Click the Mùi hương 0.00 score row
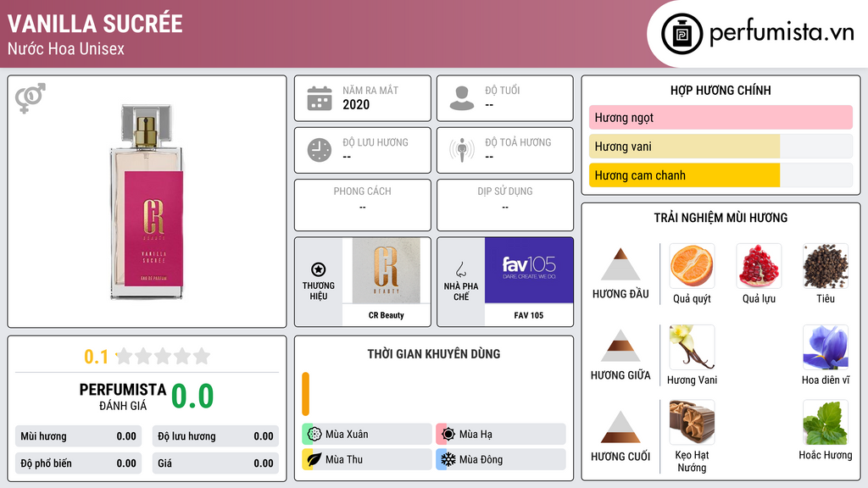 pyautogui.click(x=78, y=436)
